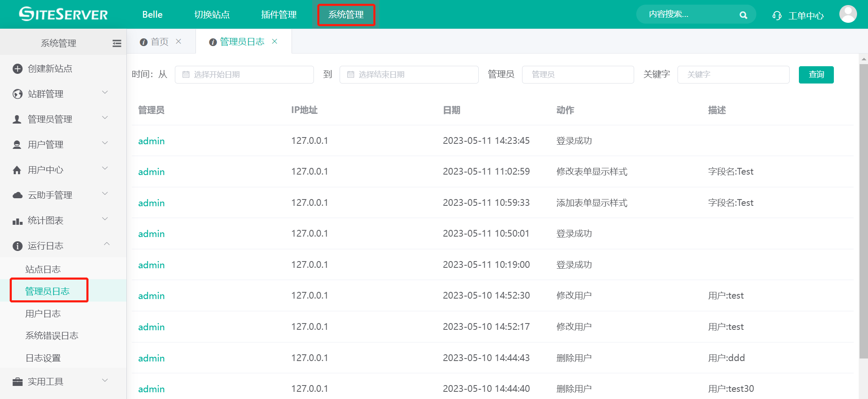Select the 站群管理 globe icon
Screen dimensions: 868x399
click(17, 94)
